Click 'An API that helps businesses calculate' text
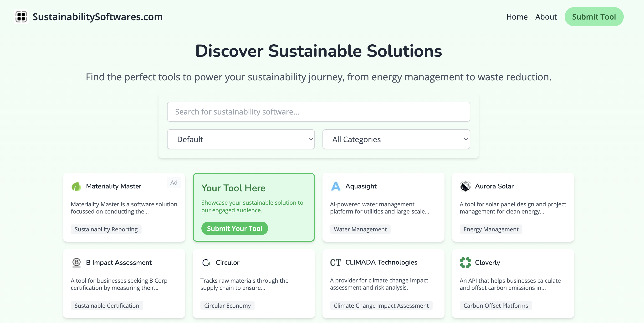 (510, 284)
